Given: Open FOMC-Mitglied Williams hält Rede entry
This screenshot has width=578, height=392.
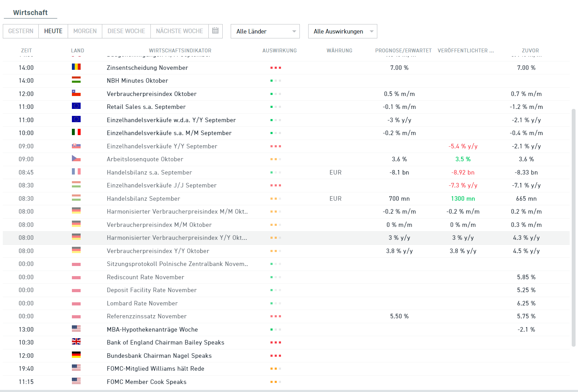Looking at the screenshot, I should (x=155, y=369).
